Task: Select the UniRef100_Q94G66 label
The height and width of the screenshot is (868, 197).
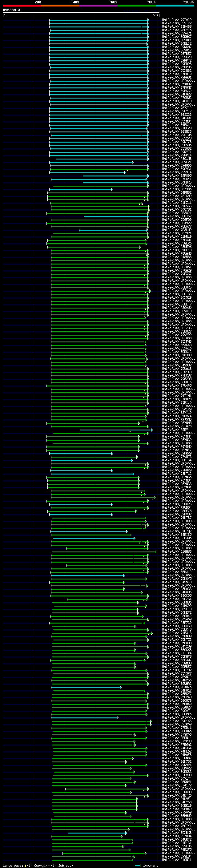Action: [177, 165]
